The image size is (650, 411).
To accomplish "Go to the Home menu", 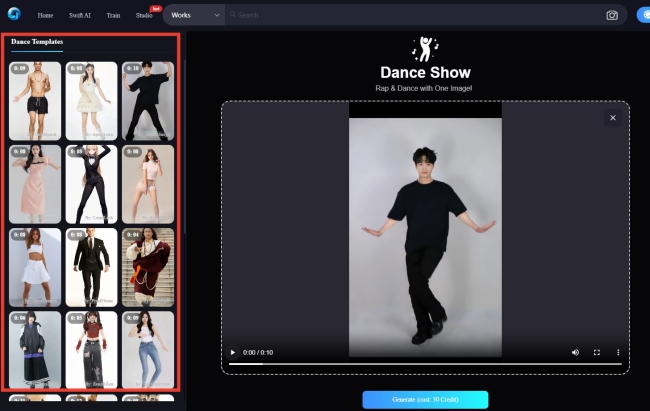I will click(45, 15).
